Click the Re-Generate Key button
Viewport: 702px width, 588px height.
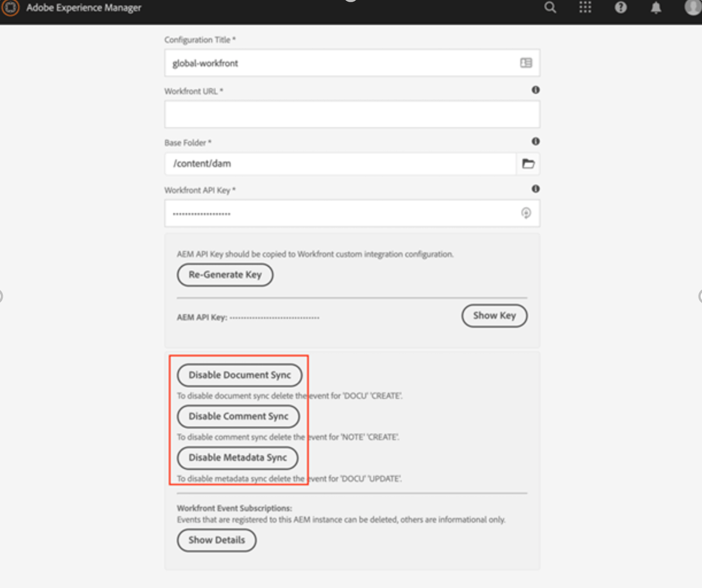(x=225, y=274)
